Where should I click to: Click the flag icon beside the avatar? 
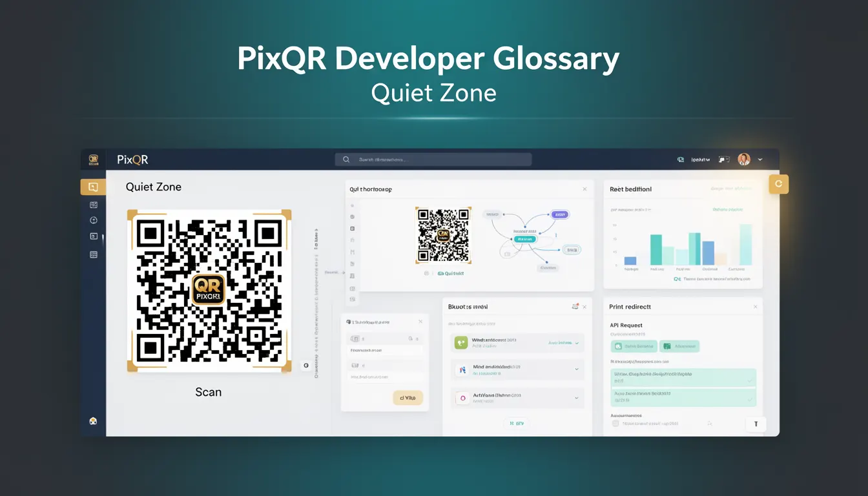tap(724, 159)
